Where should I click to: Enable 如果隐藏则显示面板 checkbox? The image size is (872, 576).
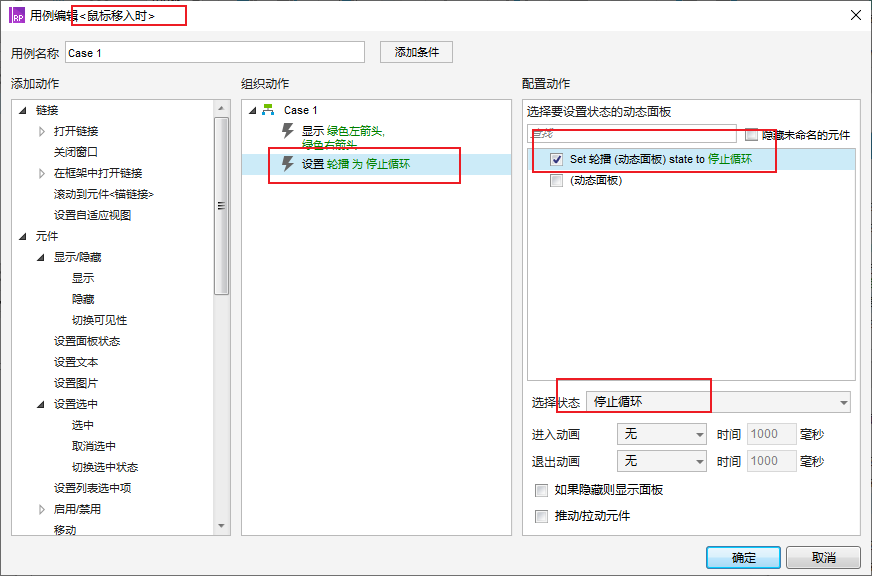pos(541,490)
